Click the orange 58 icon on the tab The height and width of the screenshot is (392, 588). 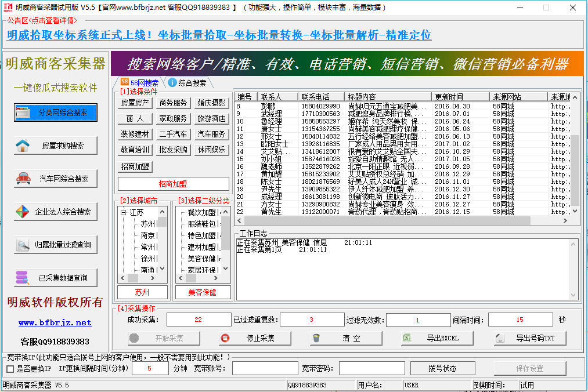(x=124, y=82)
